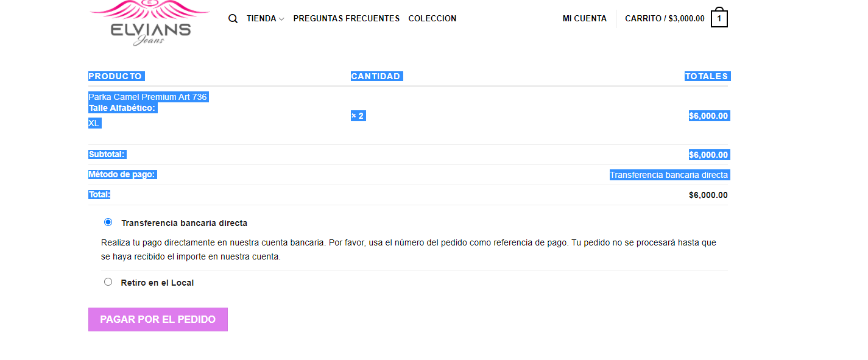Open MI CUENTA link
Screen dimensions: 868x360
[585, 19]
